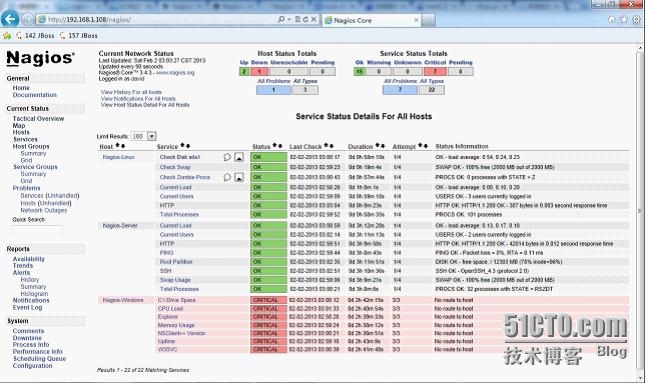Open the Favorites star at top right
Screen dimensions: 646x384
point(624,19)
